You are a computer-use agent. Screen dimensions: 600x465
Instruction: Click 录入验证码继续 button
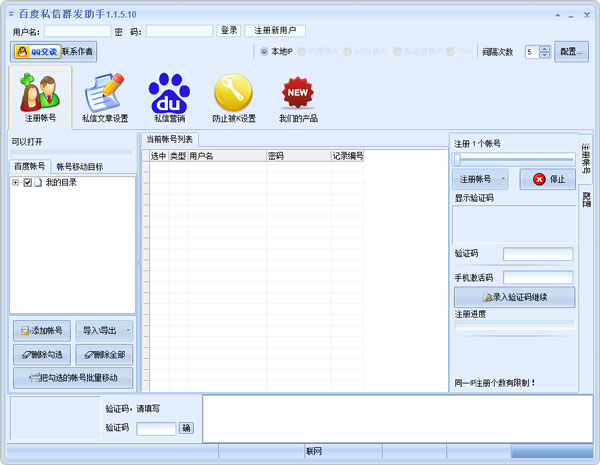click(x=514, y=297)
